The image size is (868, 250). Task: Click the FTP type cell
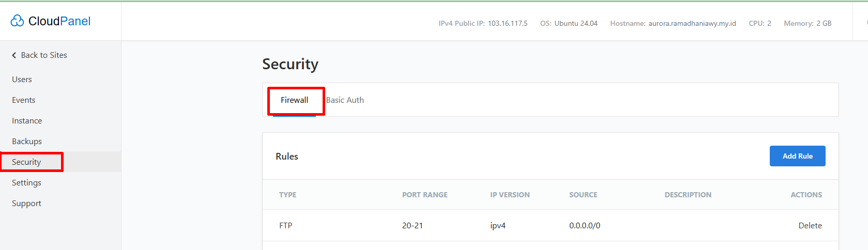286,226
